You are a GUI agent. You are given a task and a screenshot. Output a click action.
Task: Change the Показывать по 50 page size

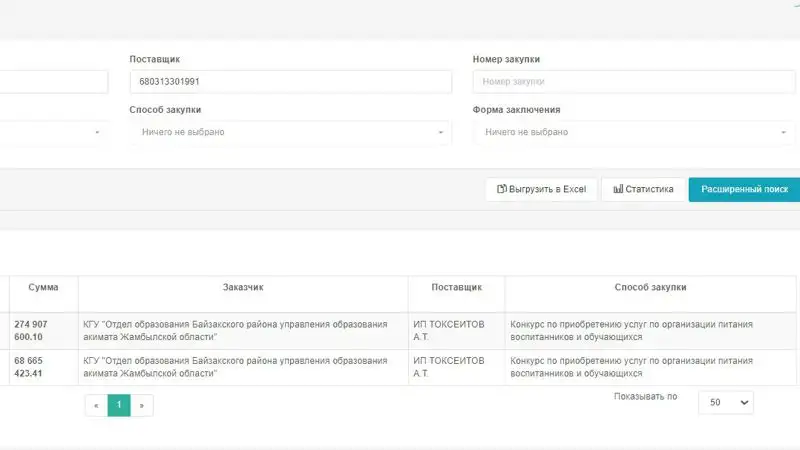(725, 401)
